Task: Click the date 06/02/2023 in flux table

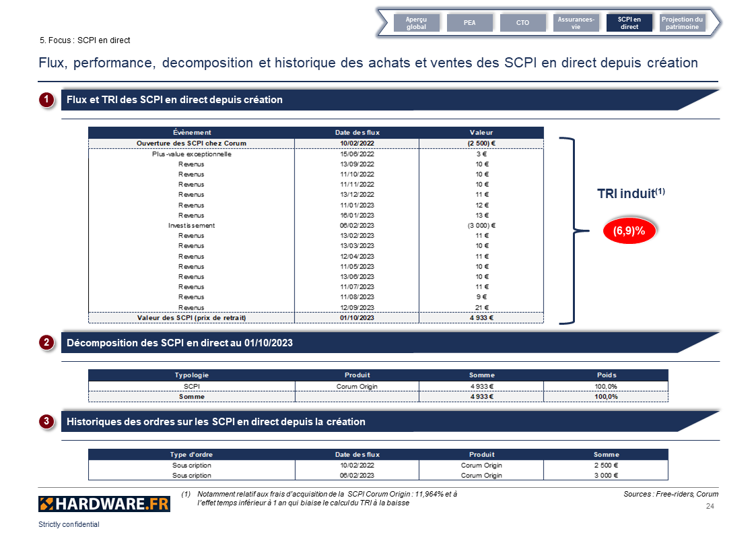Action: 357,225
